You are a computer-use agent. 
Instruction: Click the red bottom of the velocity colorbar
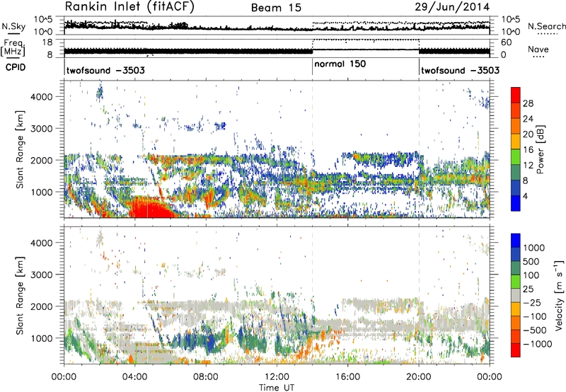(x=516, y=350)
